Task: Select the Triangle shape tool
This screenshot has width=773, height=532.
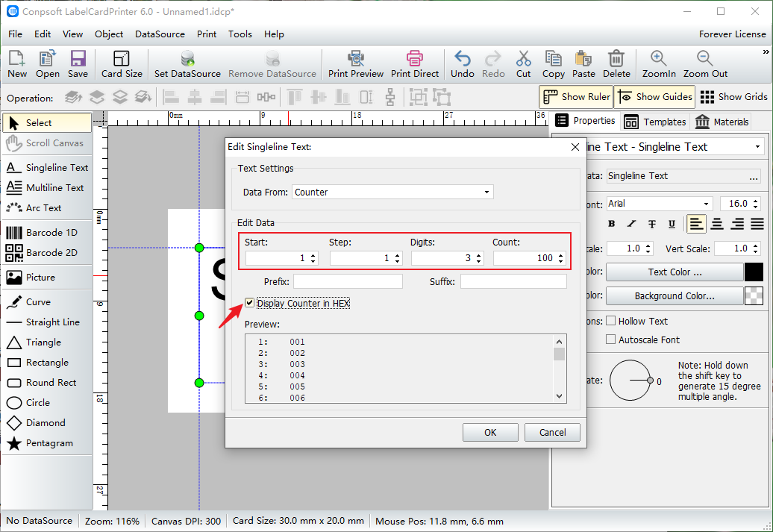Action: (47, 342)
